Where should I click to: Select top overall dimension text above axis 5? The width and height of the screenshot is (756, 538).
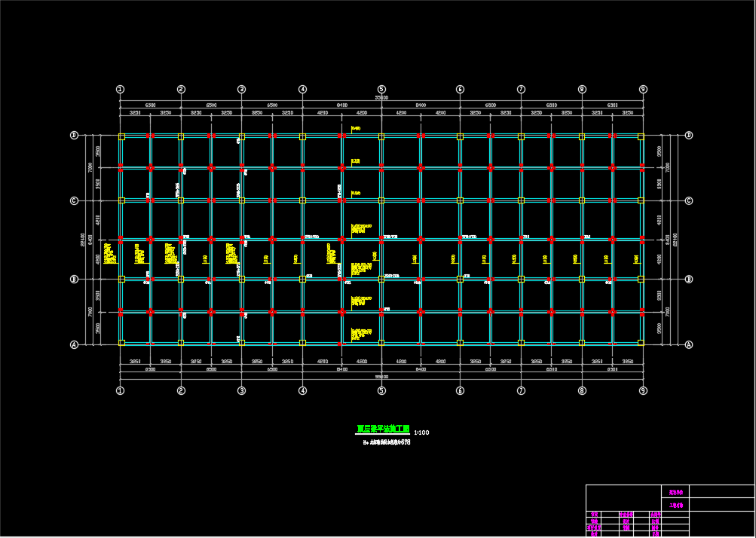pos(381,98)
